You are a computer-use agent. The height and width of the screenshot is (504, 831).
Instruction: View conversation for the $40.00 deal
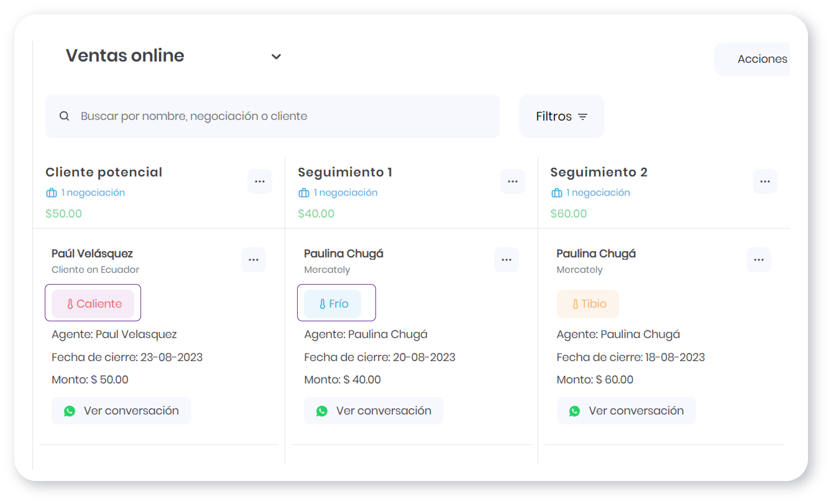[x=373, y=410]
